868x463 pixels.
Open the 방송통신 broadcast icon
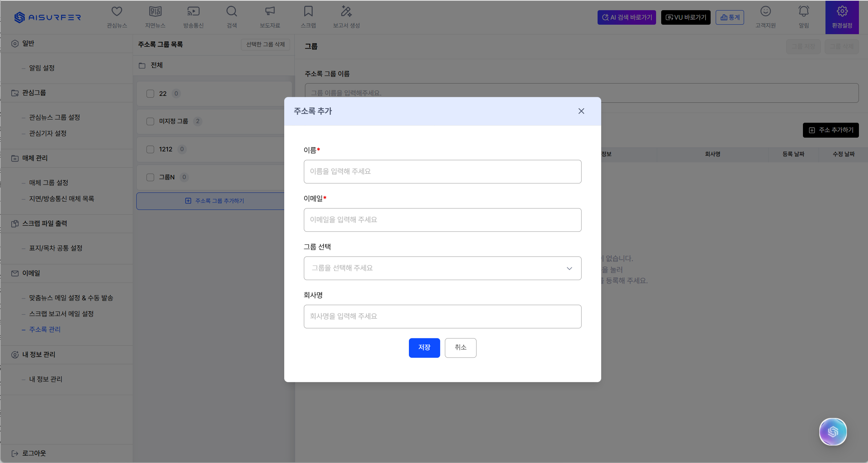coord(193,12)
